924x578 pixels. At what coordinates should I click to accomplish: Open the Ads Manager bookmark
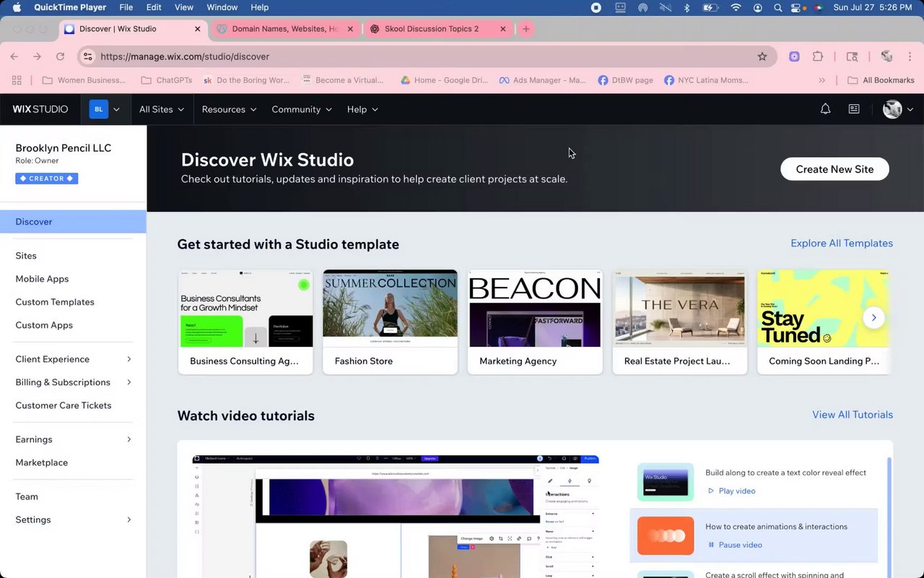(542, 80)
